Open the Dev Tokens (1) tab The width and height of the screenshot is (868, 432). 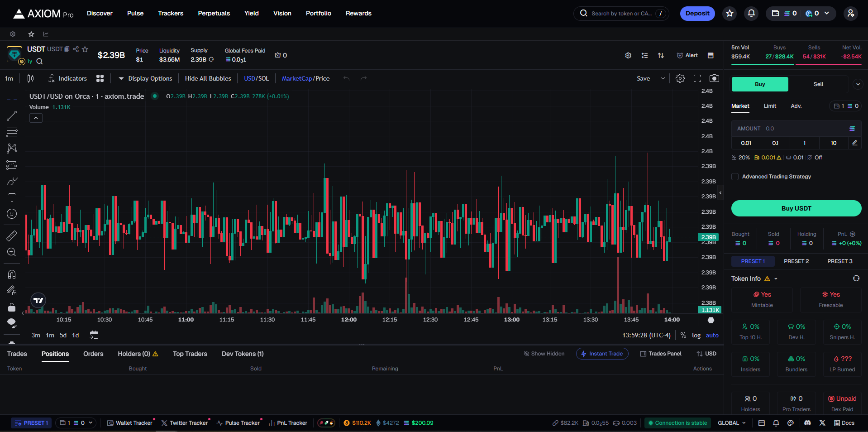[243, 354]
